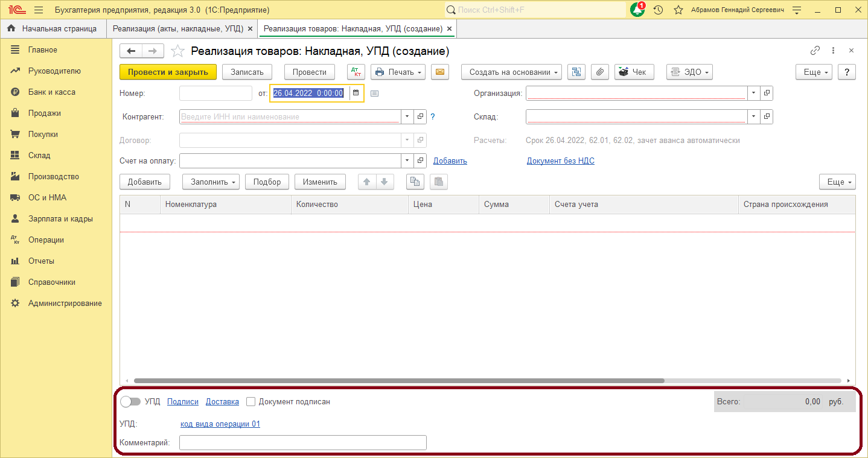Open the Печать dropdown
868x458 pixels.
398,71
